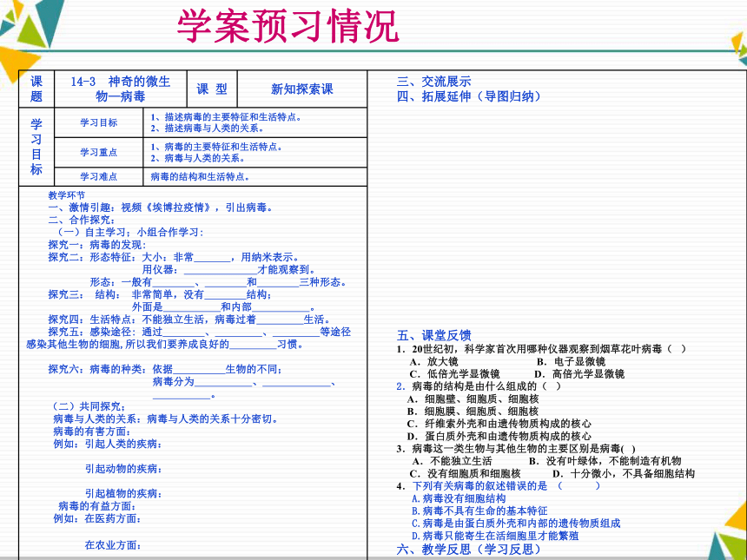This screenshot has width=747, height=560.
Task: Click the "探究四：生活特点" line
Action: click(189, 319)
